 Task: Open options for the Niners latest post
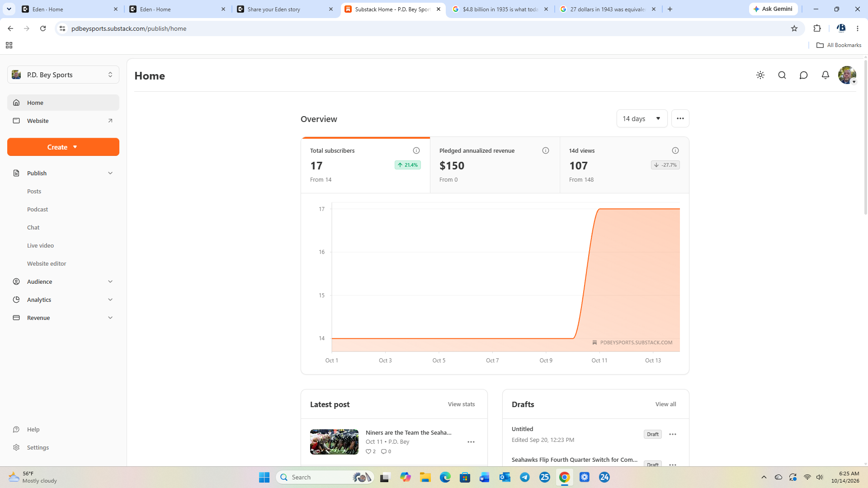pyautogui.click(x=471, y=442)
